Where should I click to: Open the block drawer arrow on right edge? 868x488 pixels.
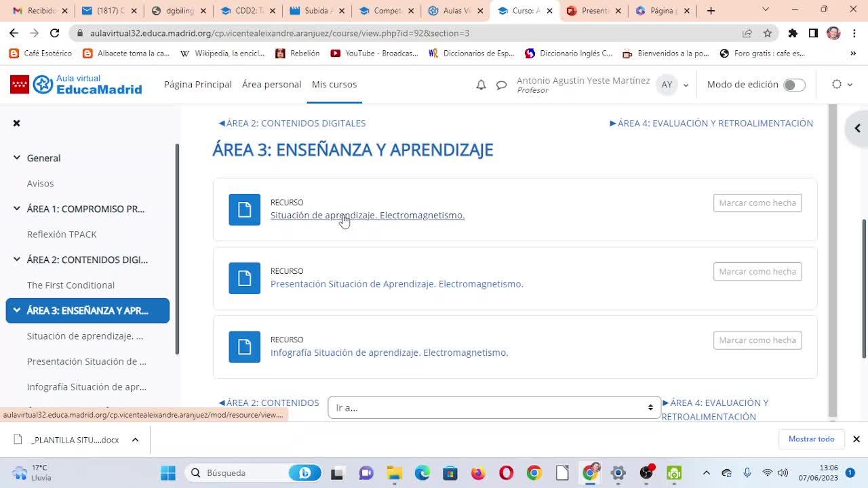click(857, 128)
